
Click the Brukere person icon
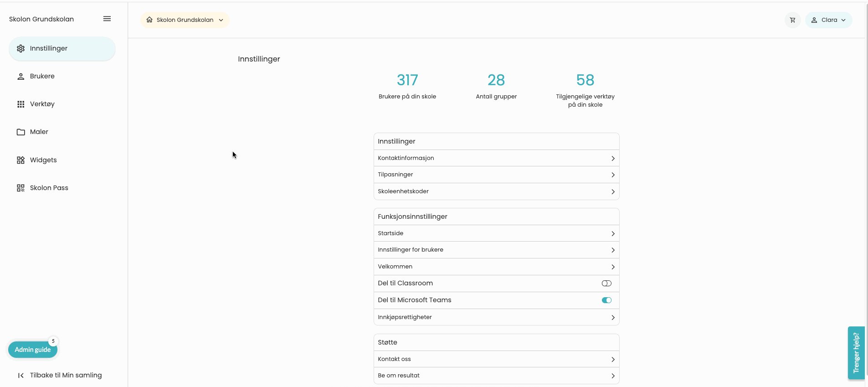click(21, 77)
